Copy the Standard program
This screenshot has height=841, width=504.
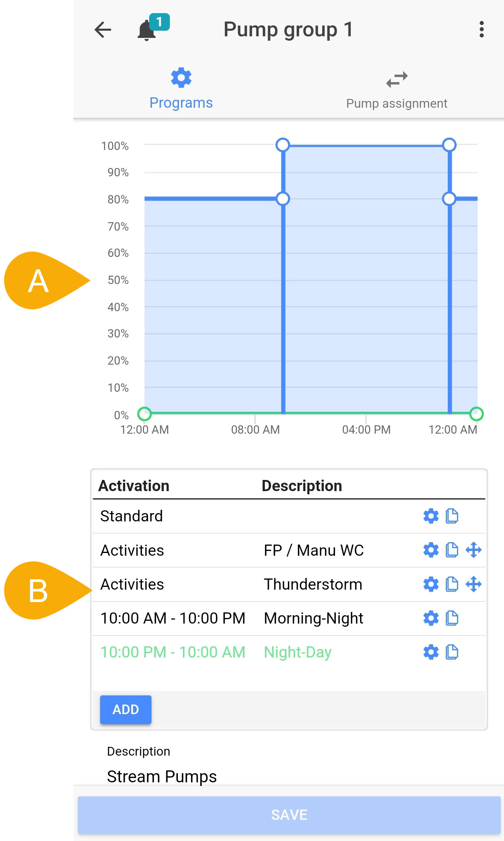(452, 516)
